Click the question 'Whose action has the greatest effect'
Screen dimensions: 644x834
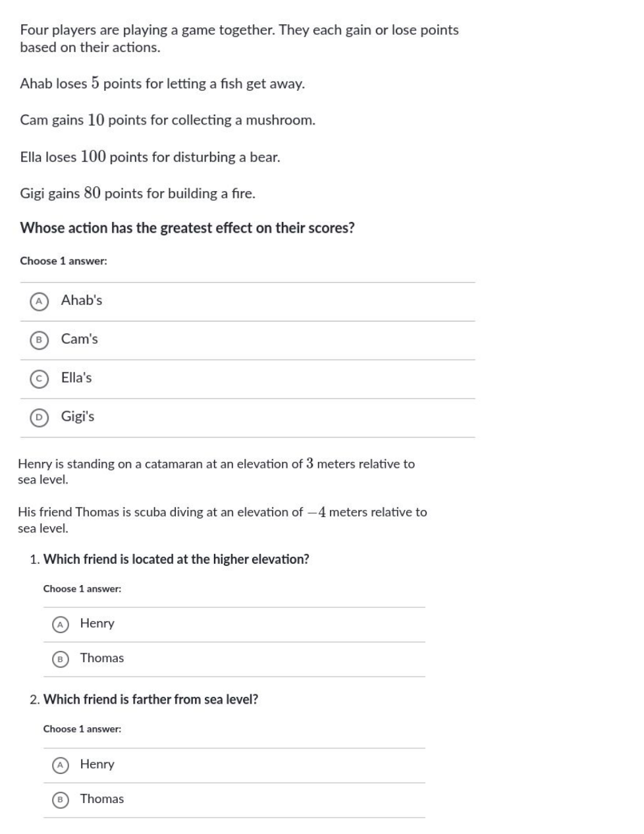coord(187,228)
